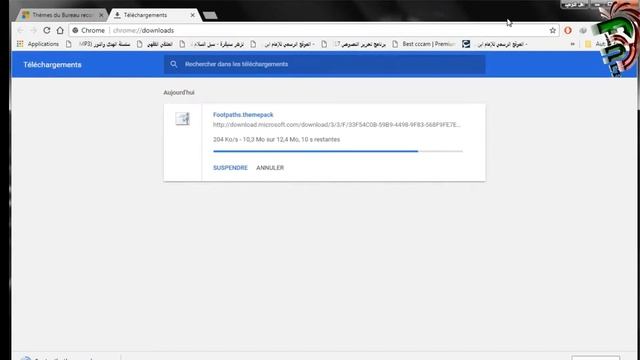Click the Footpaths.themepack file icon
This screenshot has width=640, height=360.
pyautogui.click(x=182, y=119)
